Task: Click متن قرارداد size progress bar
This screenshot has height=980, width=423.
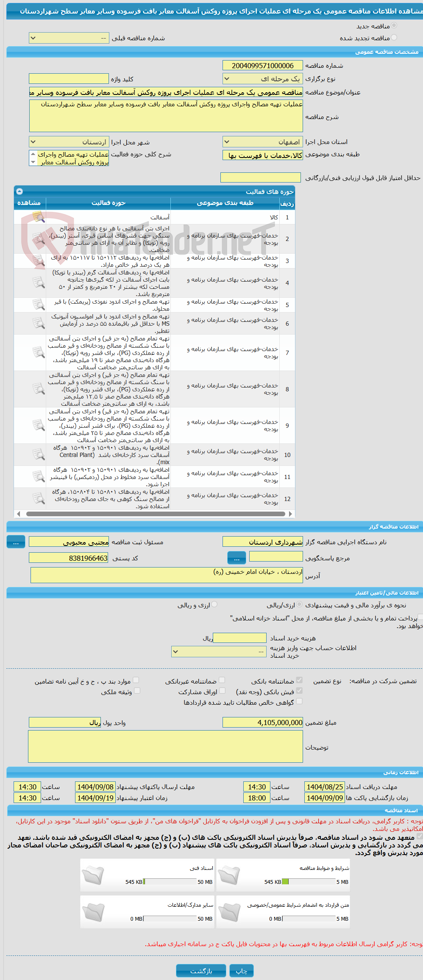Action: pos(309,919)
